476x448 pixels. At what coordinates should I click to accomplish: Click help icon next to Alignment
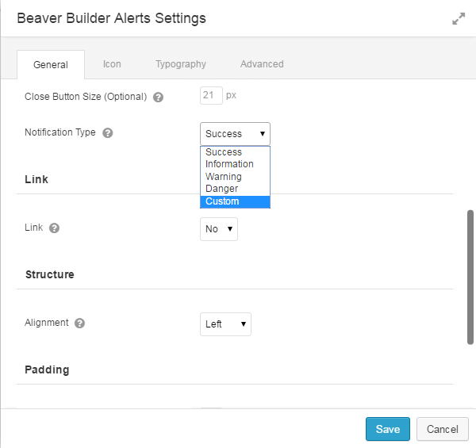click(x=80, y=324)
